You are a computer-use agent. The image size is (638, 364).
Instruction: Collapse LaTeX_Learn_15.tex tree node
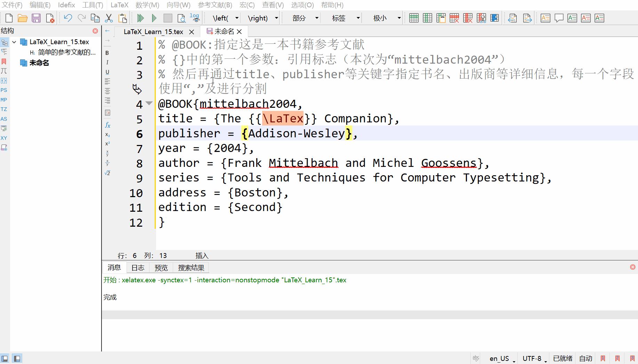(14, 42)
